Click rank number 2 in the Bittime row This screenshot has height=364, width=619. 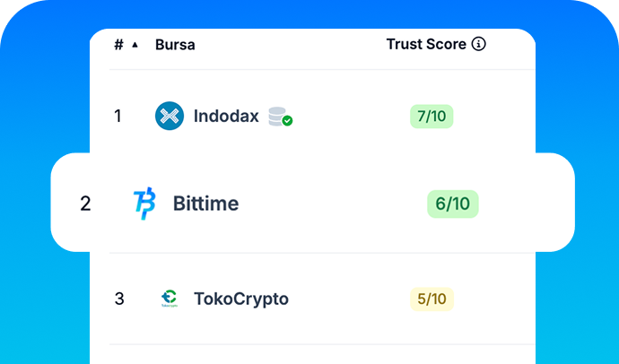pyautogui.click(x=85, y=204)
